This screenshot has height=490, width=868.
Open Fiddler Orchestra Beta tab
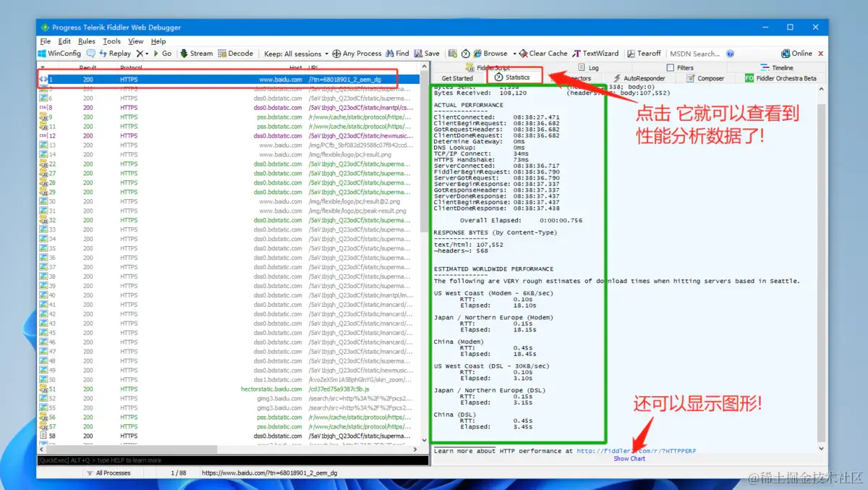[780, 78]
